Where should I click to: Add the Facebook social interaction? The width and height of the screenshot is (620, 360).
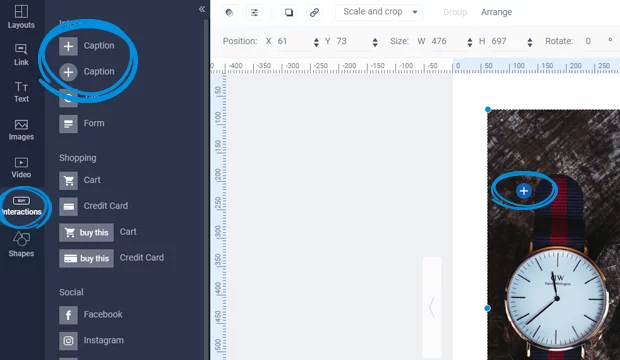(91, 315)
